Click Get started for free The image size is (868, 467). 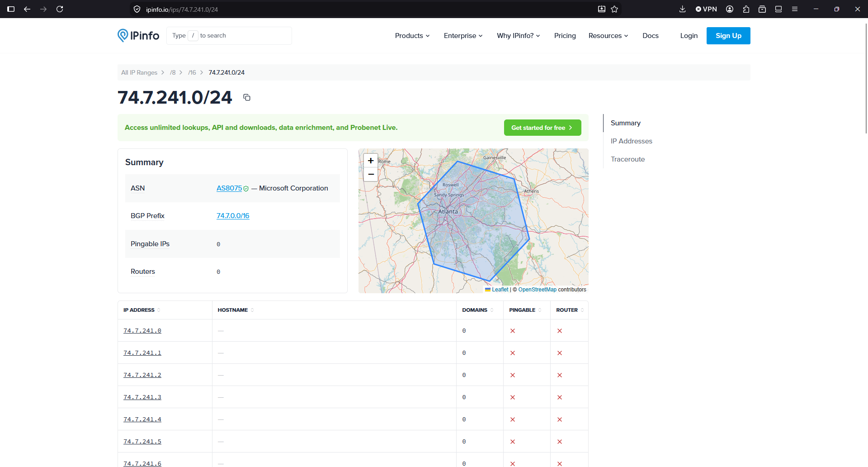542,128
